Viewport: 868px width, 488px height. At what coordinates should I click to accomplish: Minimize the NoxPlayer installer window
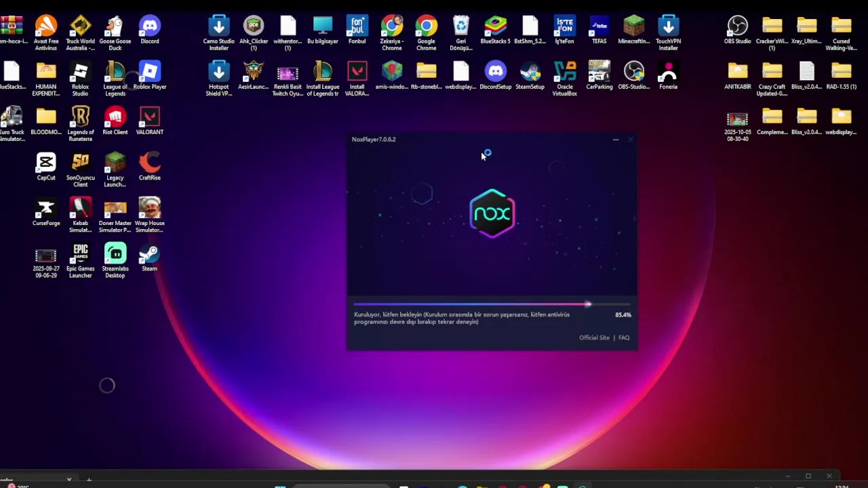616,140
